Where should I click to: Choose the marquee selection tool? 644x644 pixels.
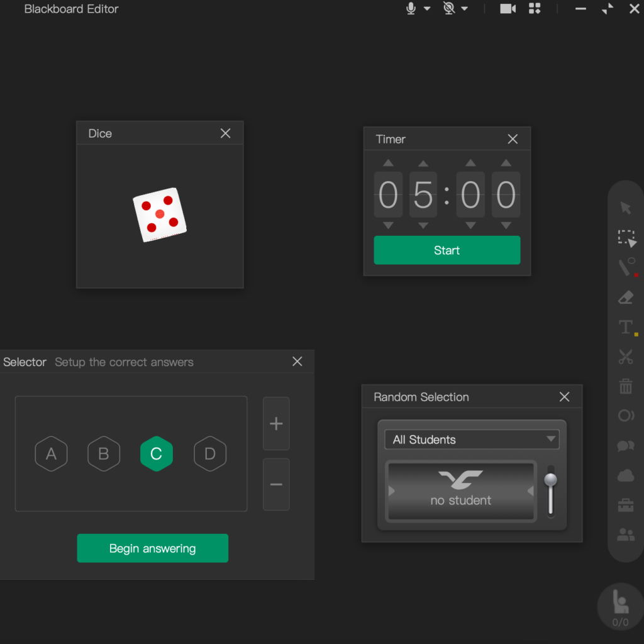[626, 238]
